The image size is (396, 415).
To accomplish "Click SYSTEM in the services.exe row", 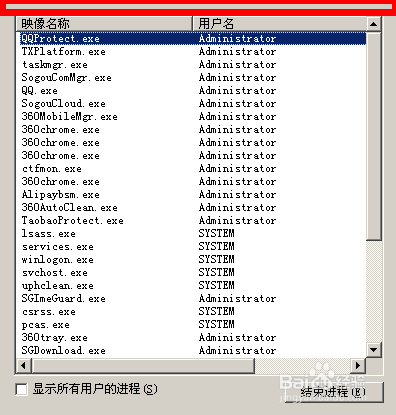I will pos(217,247).
